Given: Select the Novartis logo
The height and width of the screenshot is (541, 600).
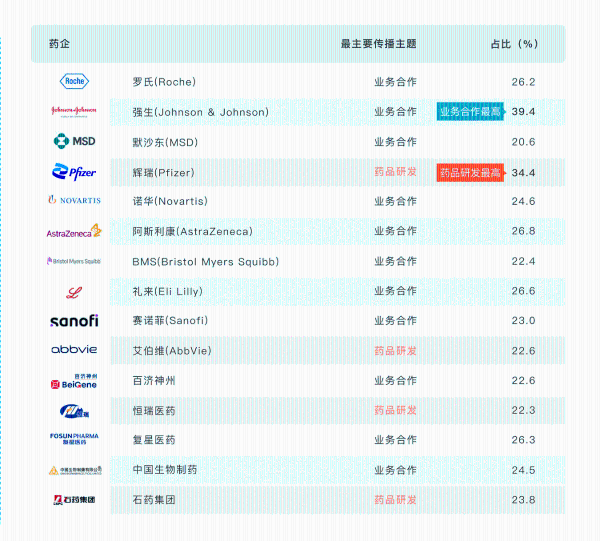Looking at the screenshot, I should (74, 200).
